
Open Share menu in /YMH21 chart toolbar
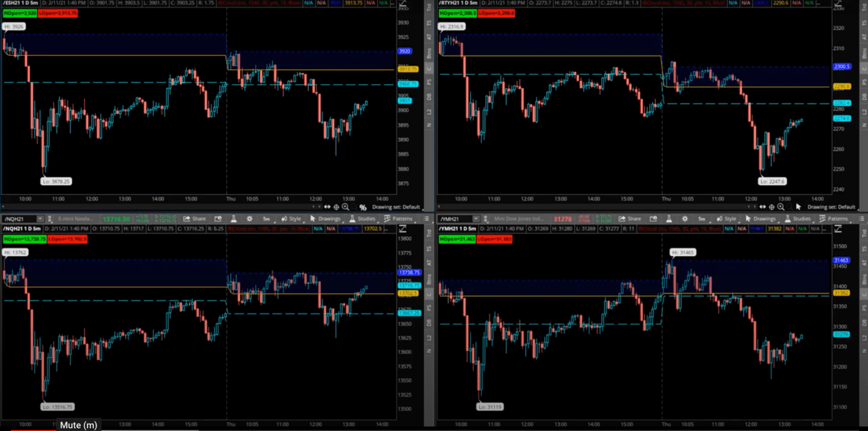point(630,219)
